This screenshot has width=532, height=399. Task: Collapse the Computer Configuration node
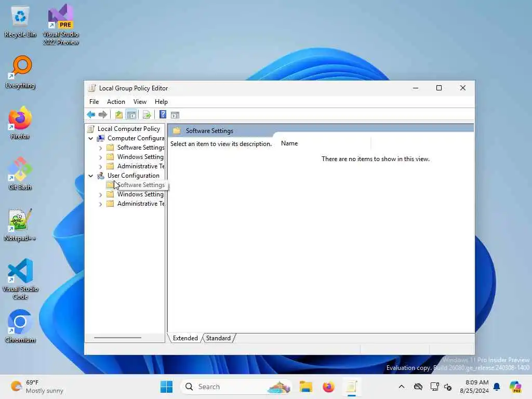pyautogui.click(x=90, y=138)
